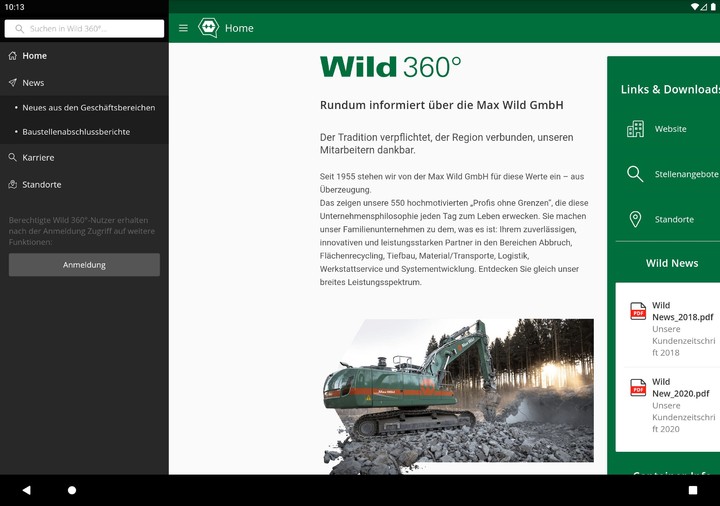Tap Android back navigation button

coord(27,490)
